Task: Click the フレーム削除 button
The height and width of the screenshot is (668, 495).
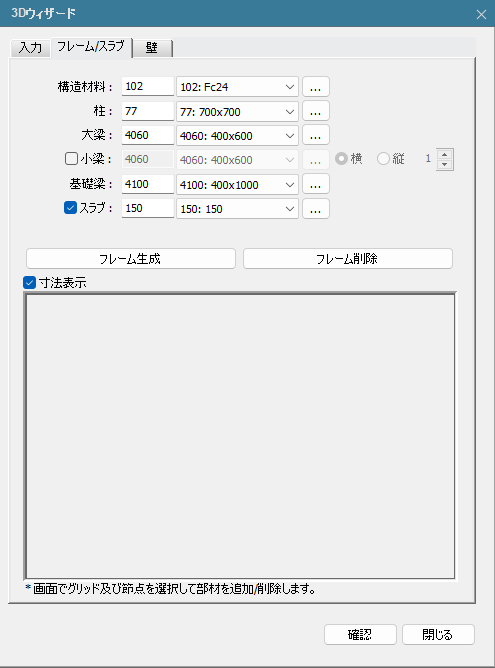Action: (348, 259)
